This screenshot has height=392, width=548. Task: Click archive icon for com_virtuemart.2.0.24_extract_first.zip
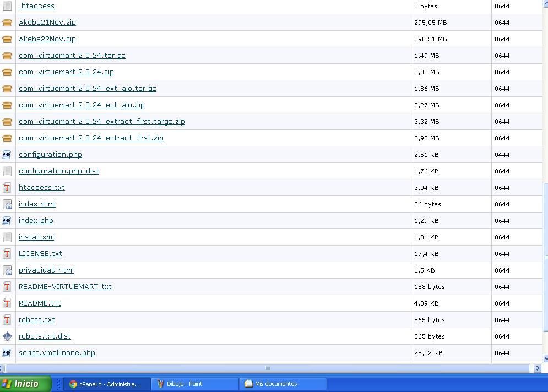[x=7, y=138]
